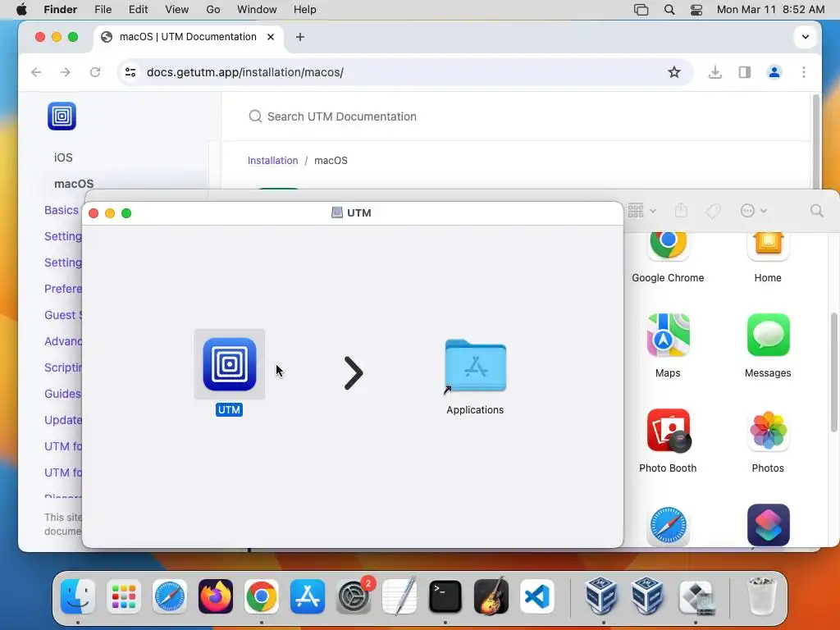Open Maps app in Finder window
The width and height of the screenshot is (840, 630).
(x=668, y=336)
